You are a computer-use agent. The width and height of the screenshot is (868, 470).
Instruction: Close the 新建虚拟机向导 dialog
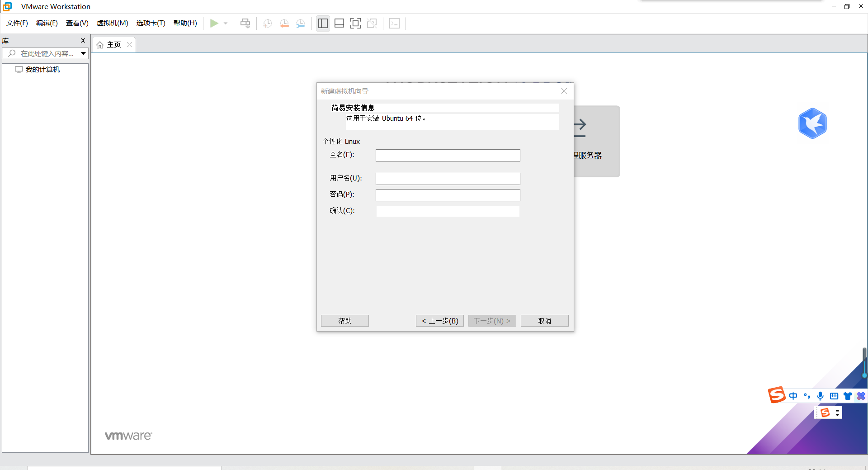(x=564, y=91)
